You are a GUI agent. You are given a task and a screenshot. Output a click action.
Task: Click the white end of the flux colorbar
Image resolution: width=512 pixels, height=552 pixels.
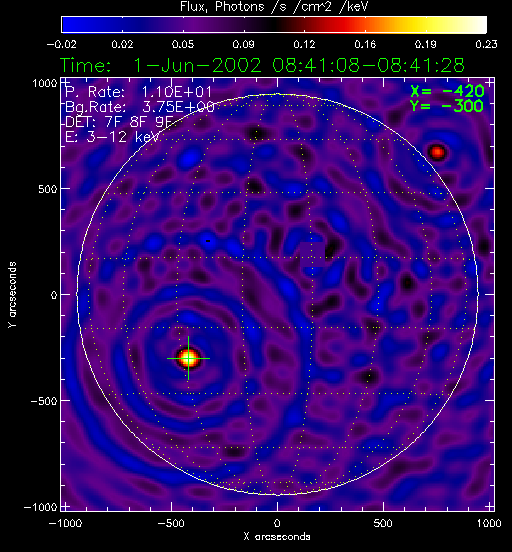(x=475, y=25)
